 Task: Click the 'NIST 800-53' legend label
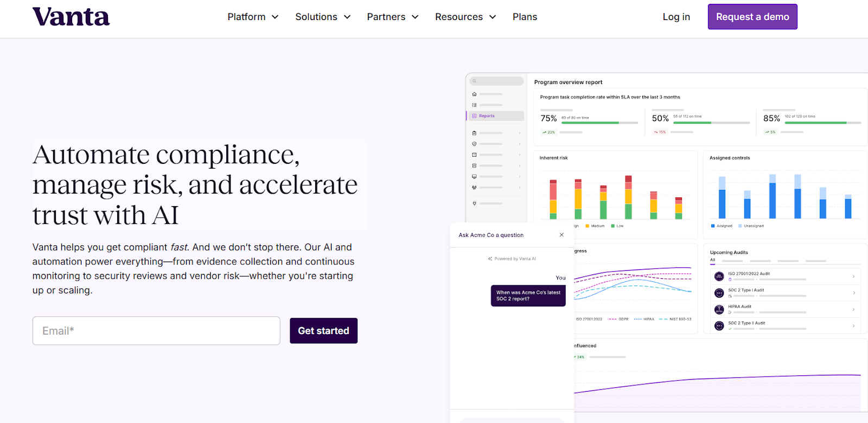[680, 319]
